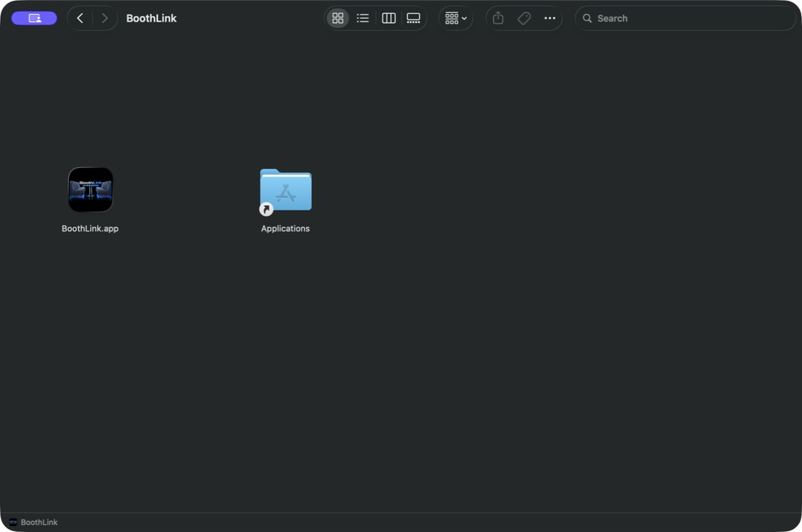Viewport: 802px width, 532px height.
Task: Open the group-by items dropdown
Action: tap(455, 18)
